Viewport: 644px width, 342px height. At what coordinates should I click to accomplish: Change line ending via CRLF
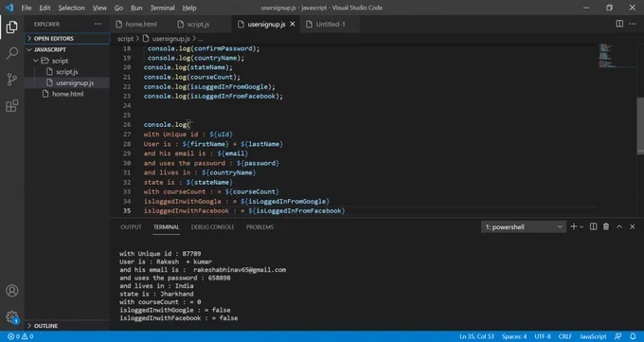(x=565, y=336)
